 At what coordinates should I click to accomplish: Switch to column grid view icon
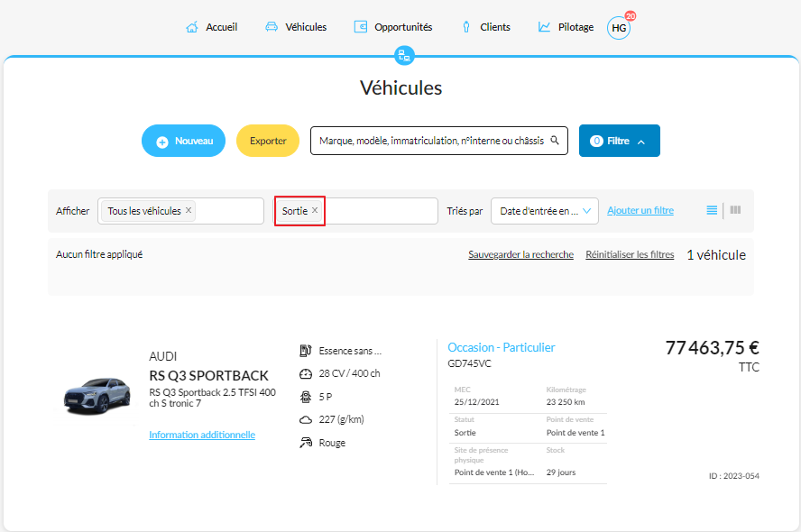coord(736,210)
